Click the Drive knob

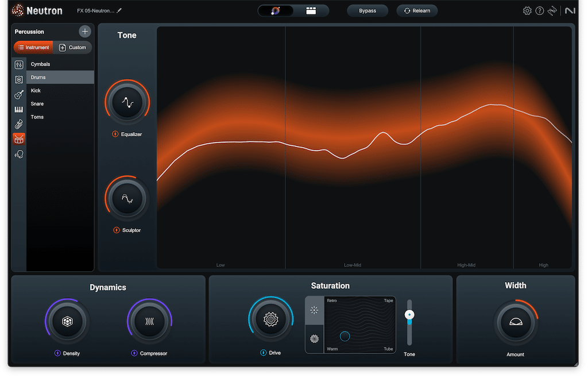[x=271, y=319]
